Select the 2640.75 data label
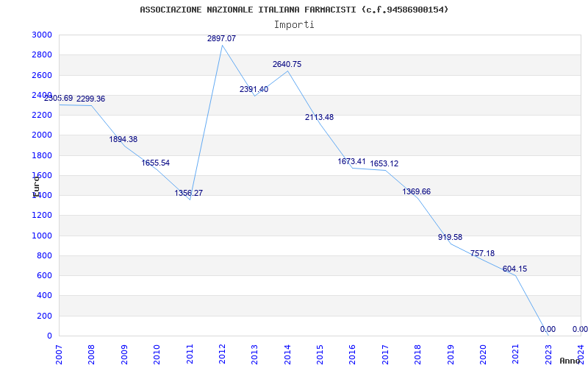The height and width of the screenshot is (368, 588). pos(287,64)
